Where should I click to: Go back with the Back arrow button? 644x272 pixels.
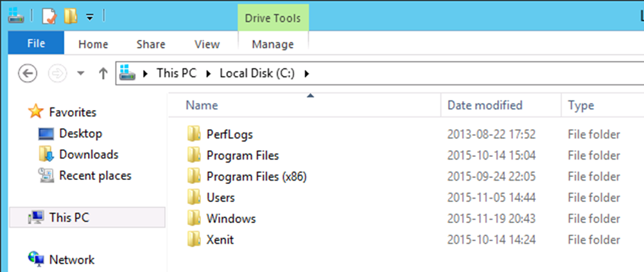click(28, 74)
